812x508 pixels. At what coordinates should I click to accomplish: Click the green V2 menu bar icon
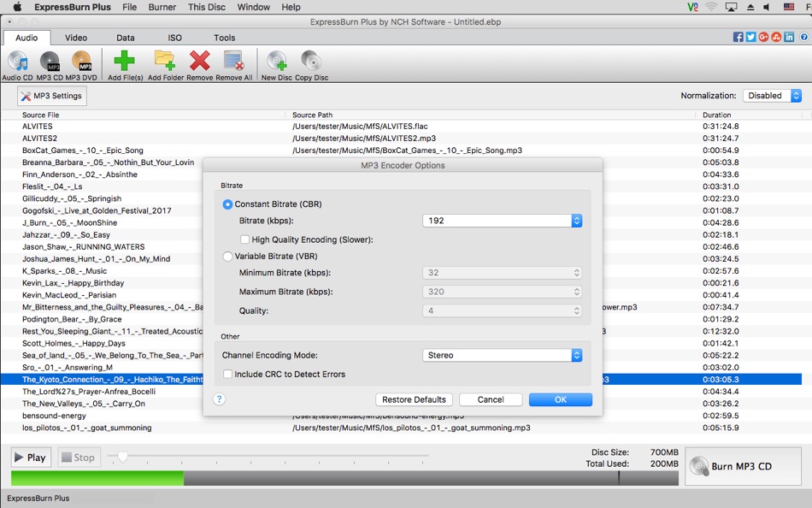pyautogui.click(x=692, y=7)
